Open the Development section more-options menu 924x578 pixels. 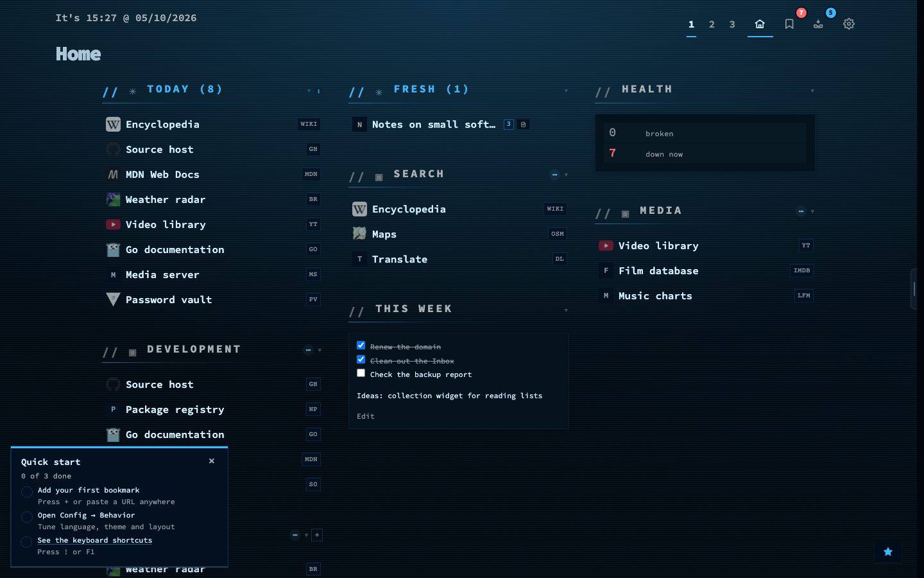[x=308, y=351]
